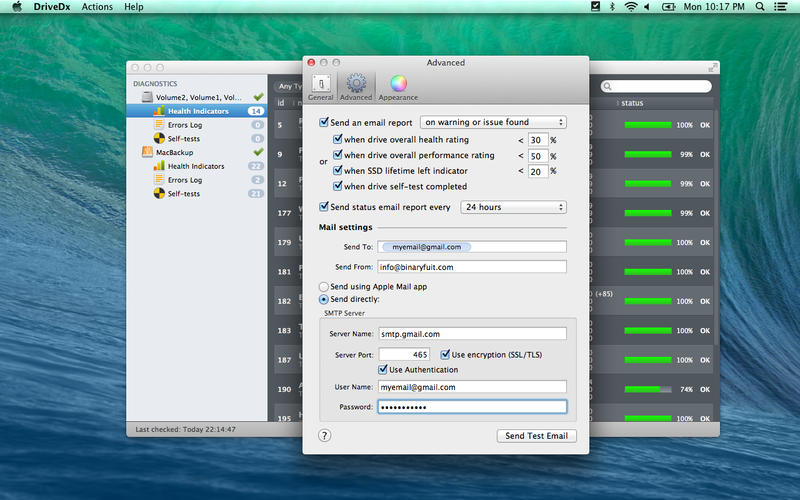800x500 pixels.
Task: Toggle Send an email report checkbox
Action: click(323, 122)
